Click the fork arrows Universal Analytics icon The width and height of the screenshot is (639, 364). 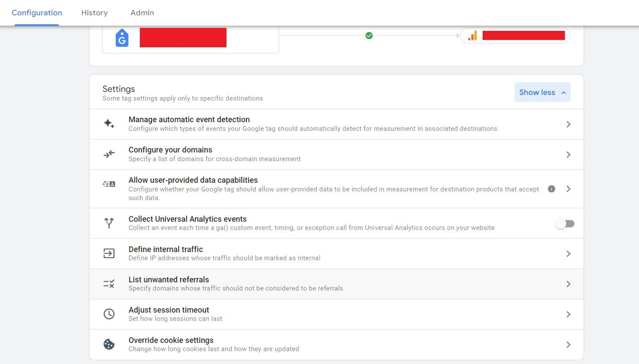tap(109, 223)
